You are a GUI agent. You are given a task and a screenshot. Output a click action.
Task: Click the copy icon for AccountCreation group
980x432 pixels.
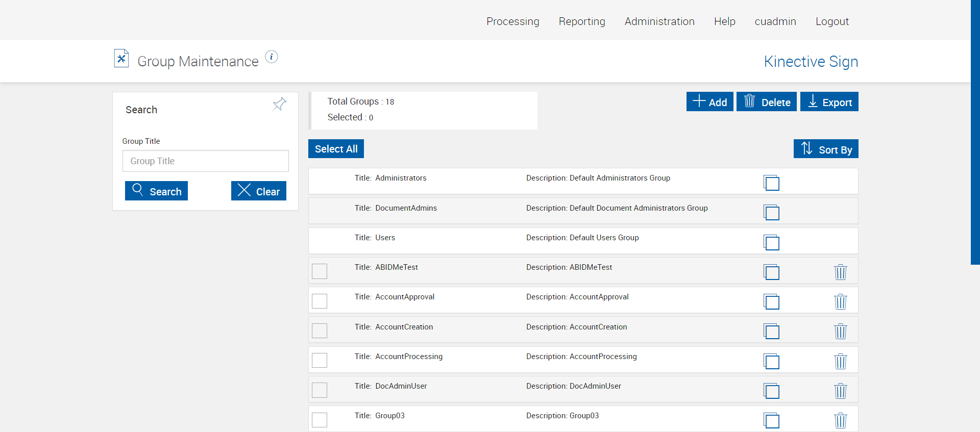coord(771,332)
